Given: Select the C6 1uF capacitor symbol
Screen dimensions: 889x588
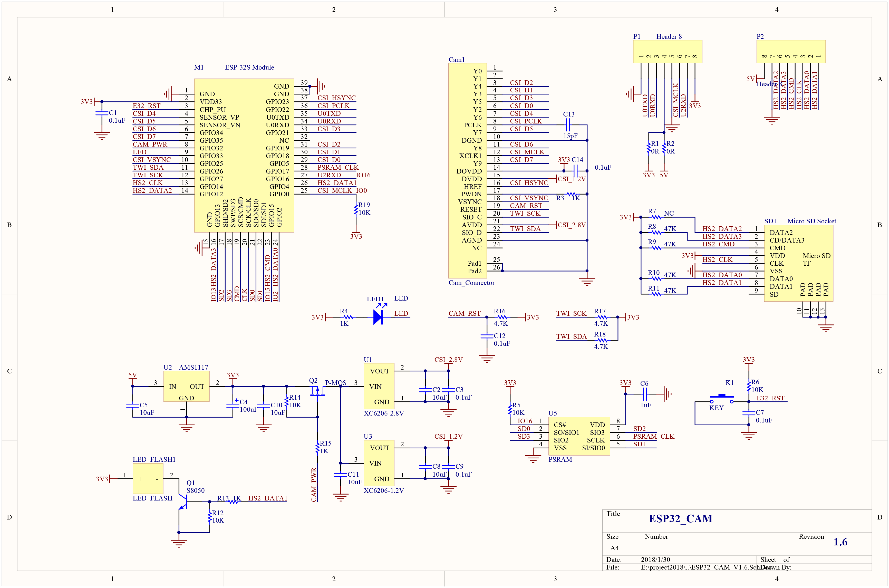Looking at the screenshot, I should (x=644, y=394).
